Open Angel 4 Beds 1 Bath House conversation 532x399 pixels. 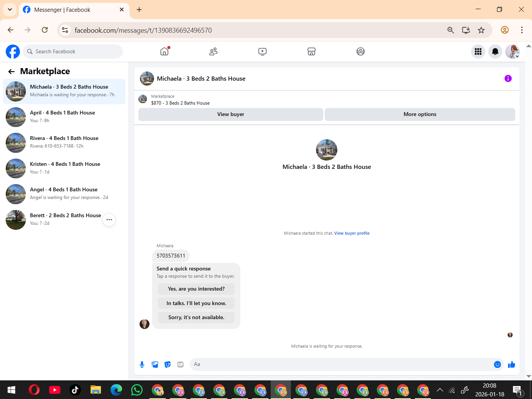pos(64,194)
